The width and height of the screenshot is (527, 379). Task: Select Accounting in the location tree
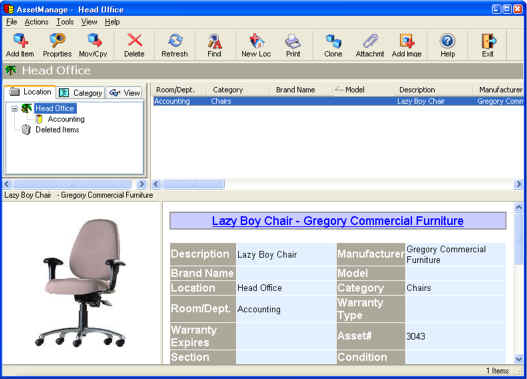(x=66, y=119)
